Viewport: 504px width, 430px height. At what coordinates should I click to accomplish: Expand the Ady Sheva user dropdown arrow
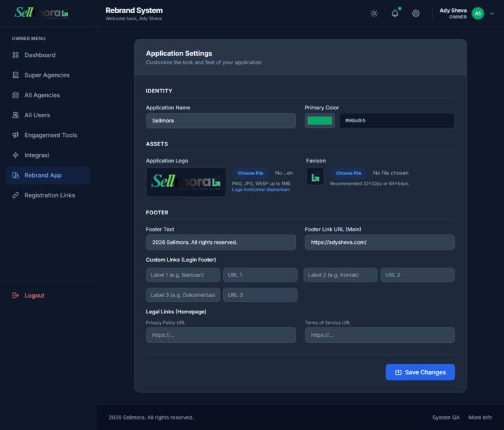point(493,13)
